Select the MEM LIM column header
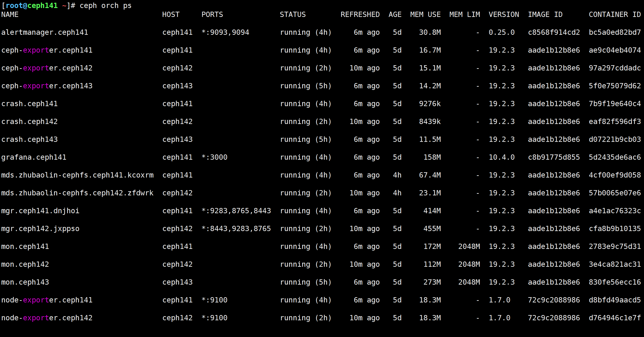The image size is (644, 337). coord(464,14)
